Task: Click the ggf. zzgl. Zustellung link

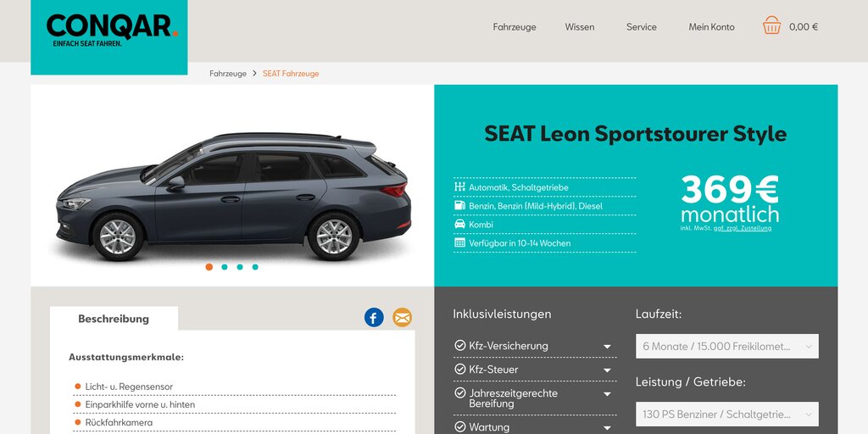Action: click(x=743, y=228)
